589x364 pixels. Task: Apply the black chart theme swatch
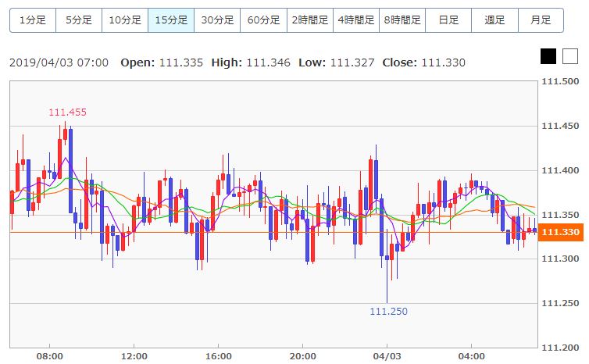click(548, 56)
